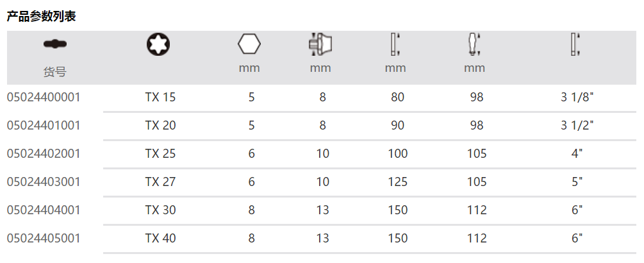
Task: Open item number 05024405001
Action: coord(44,239)
